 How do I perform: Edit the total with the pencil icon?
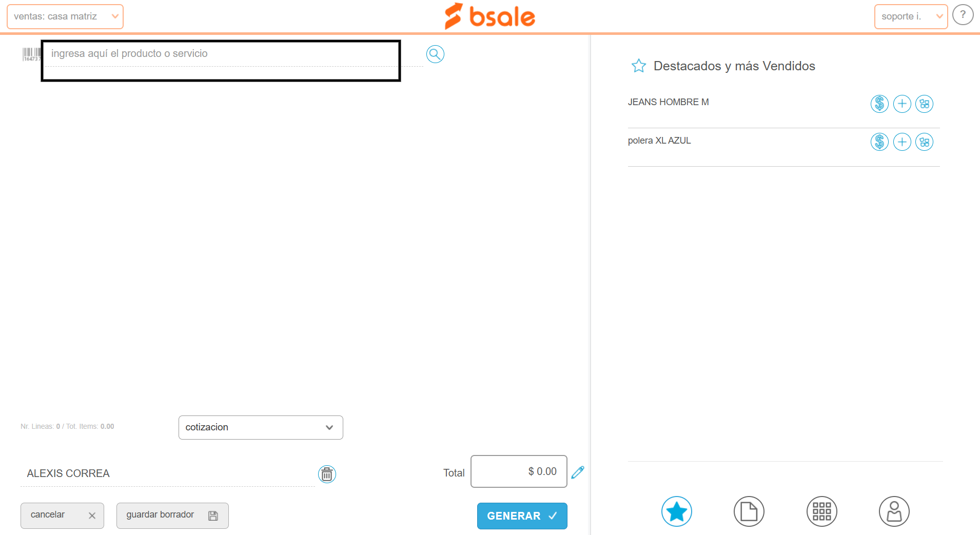[x=578, y=472]
